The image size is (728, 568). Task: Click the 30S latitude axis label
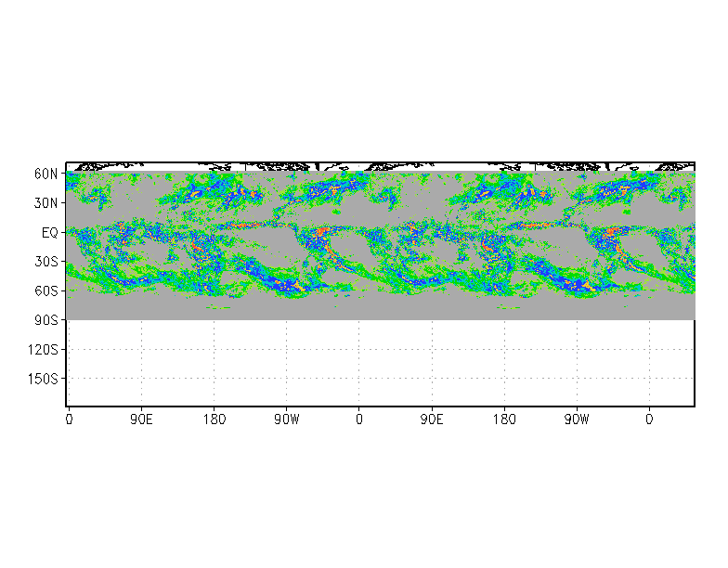46,262
